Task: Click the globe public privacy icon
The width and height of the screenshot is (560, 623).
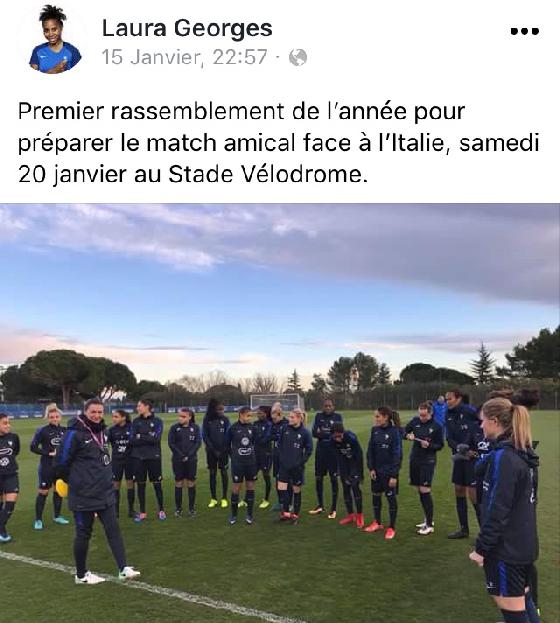Action: click(x=298, y=57)
